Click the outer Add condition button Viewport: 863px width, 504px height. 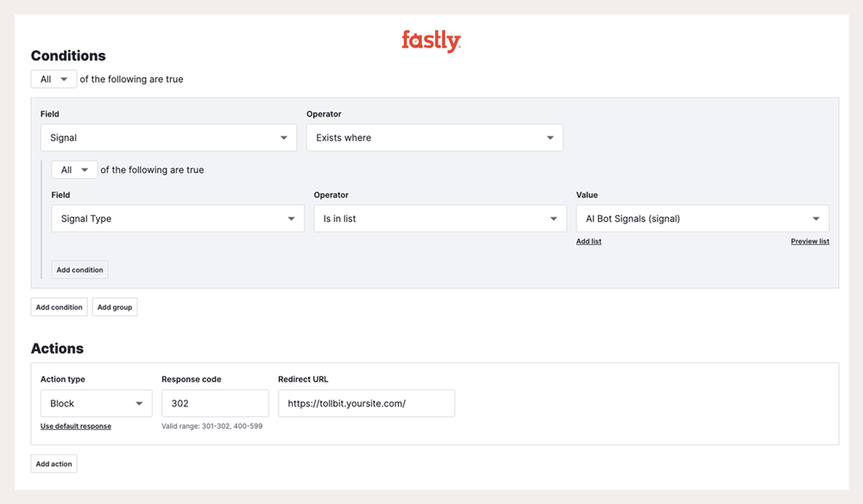pyautogui.click(x=60, y=307)
